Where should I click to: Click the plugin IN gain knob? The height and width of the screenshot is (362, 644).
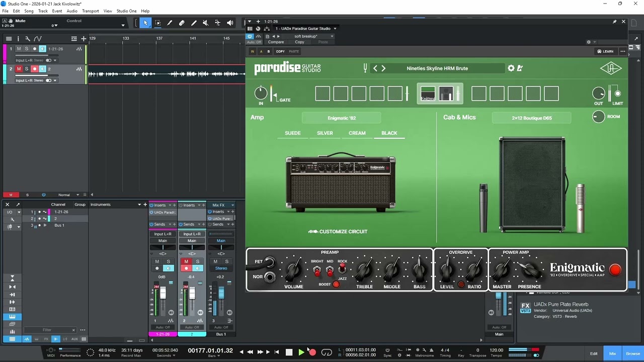261,93
